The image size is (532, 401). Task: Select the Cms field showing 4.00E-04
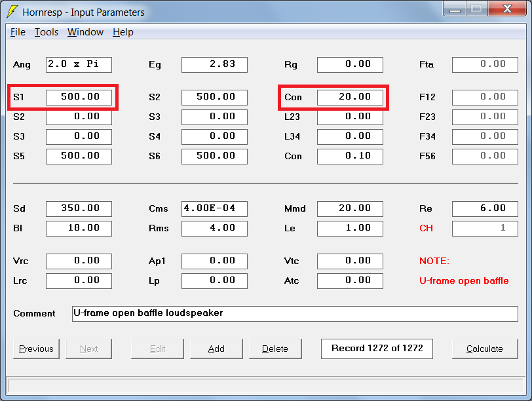tap(214, 208)
